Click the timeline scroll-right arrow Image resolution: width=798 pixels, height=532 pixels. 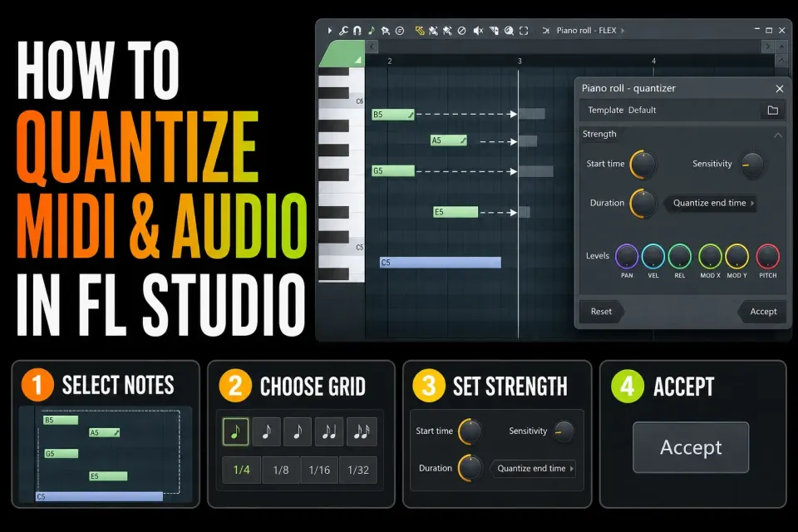[x=767, y=47]
